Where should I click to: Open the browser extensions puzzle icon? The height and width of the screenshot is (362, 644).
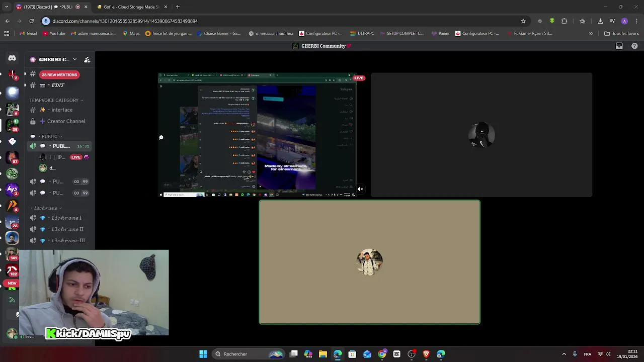click(564, 21)
